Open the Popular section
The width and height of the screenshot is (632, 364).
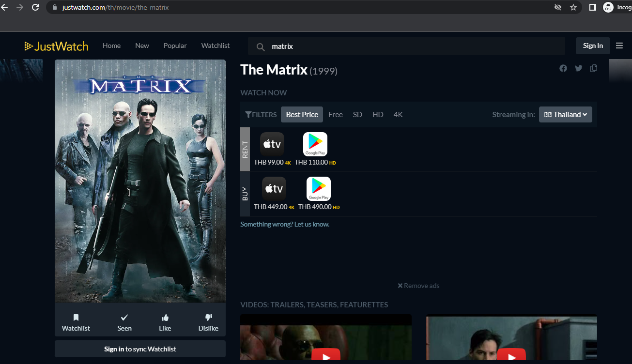[175, 45]
